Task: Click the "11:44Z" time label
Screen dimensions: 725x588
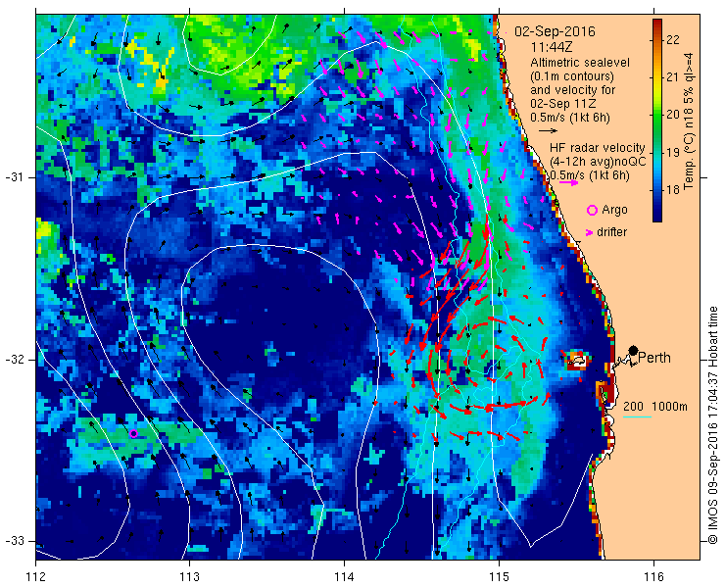Action: [x=550, y=47]
